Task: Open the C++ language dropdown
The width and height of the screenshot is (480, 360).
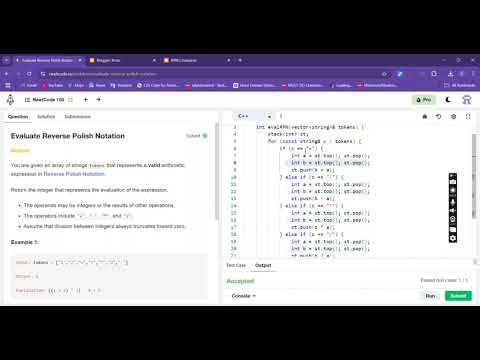Action: coord(254,116)
